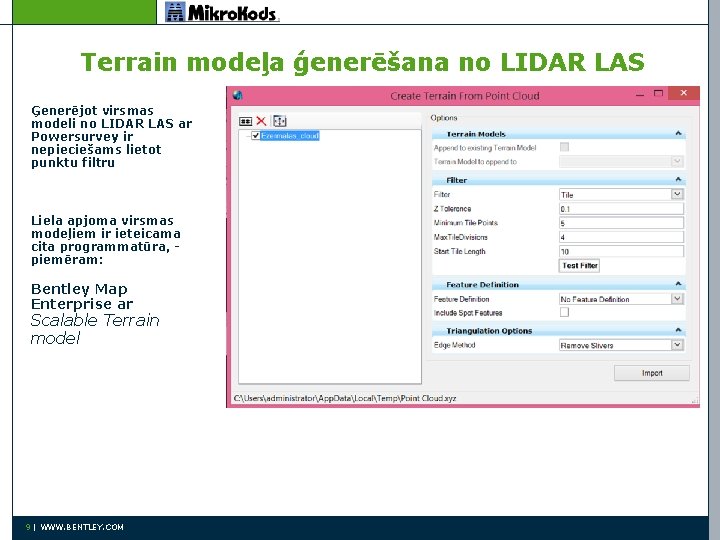Toggle Append to existing Terrain Model checkbox
The height and width of the screenshot is (540, 720).
coord(564,147)
